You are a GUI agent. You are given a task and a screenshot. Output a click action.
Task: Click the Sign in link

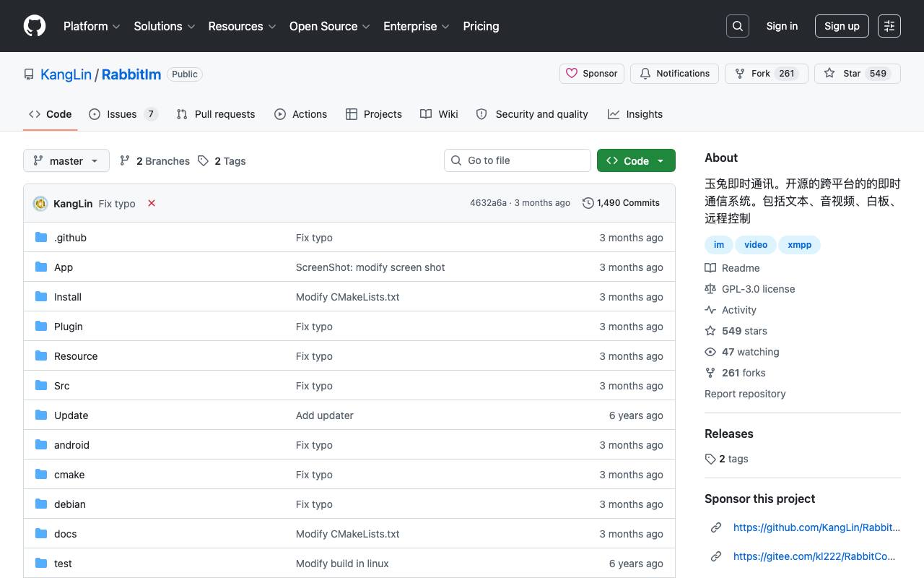[782, 26]
